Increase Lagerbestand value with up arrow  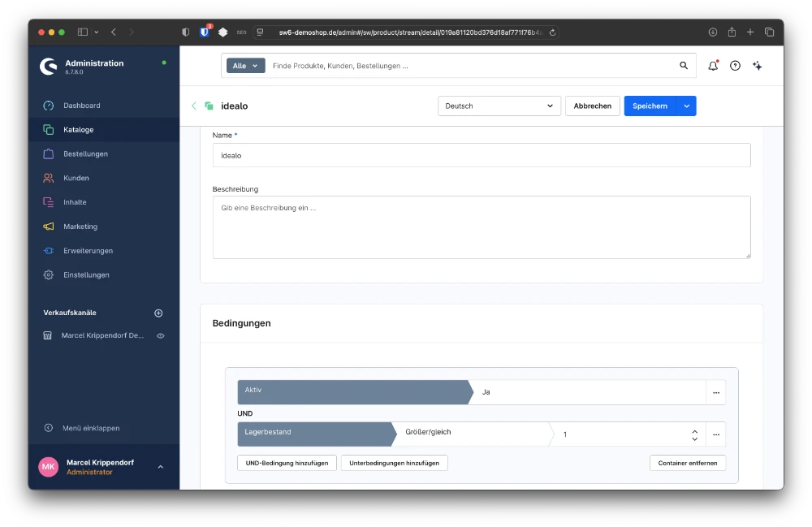coord(694,430)
